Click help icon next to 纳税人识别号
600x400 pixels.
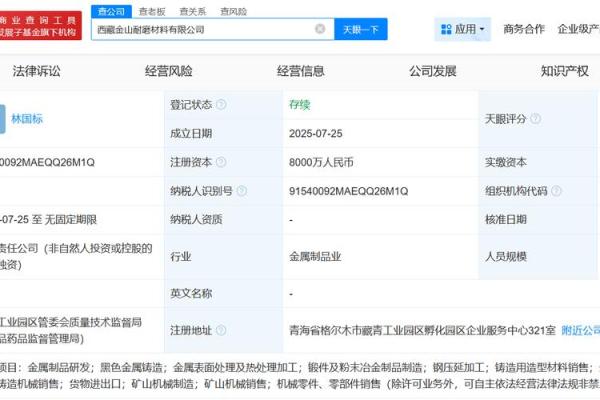pyautogui.click(x=241, y=191)
